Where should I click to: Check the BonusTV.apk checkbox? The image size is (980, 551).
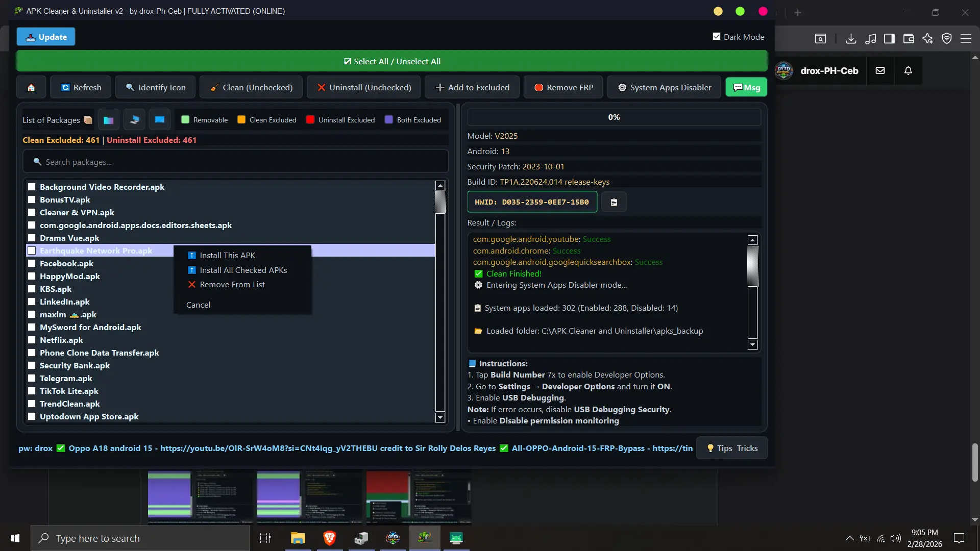32,199
